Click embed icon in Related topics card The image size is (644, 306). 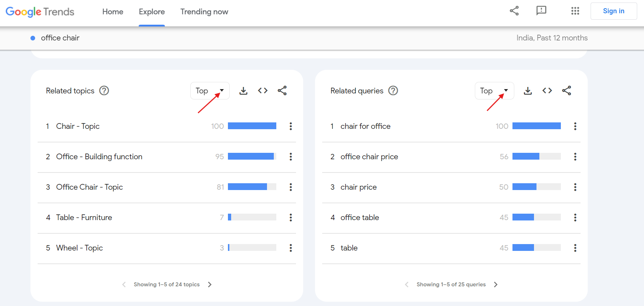263,91
